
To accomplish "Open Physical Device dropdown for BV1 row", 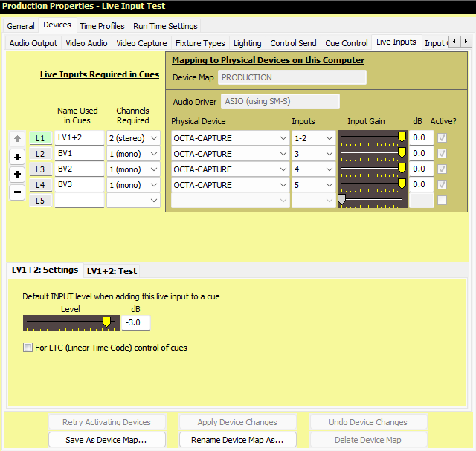I will [x=230, y=154].
